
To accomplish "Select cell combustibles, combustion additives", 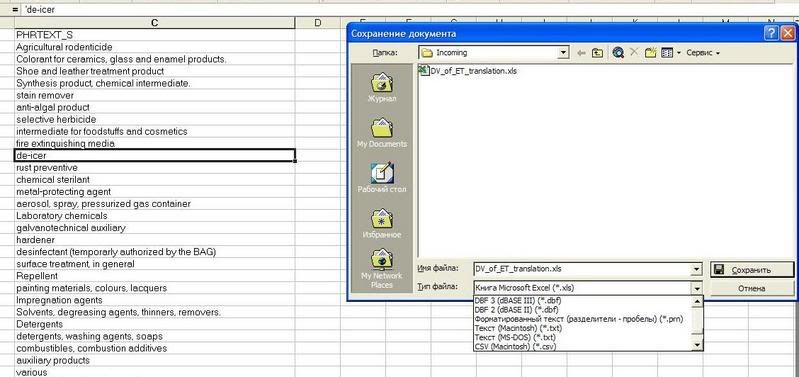I will pyautogui.click(x=154, y=348).
